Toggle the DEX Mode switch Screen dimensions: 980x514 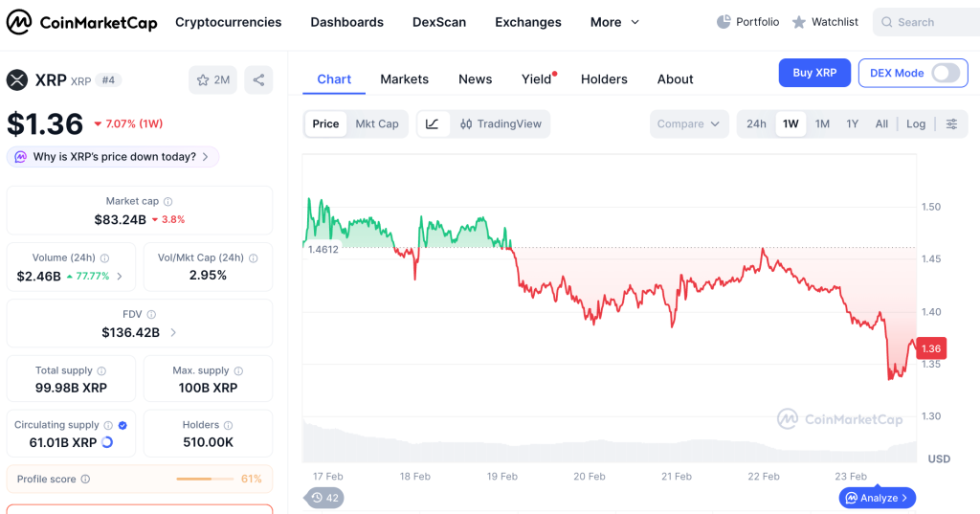coord(946,73)
